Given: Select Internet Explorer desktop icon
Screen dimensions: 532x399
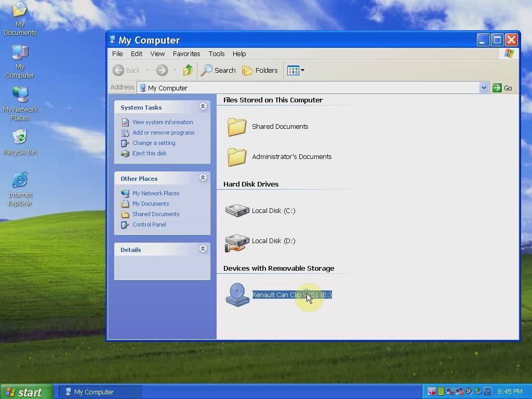Looking at the screenshot, I should tap(20, 189).
